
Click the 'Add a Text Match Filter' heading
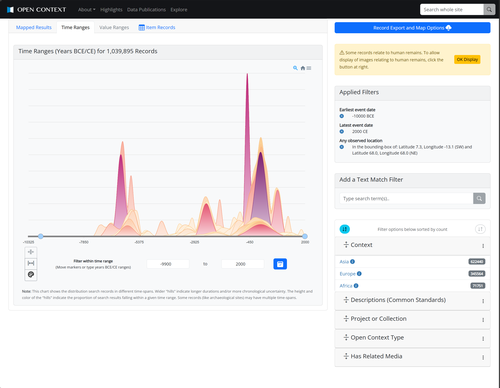pos(371,180)
